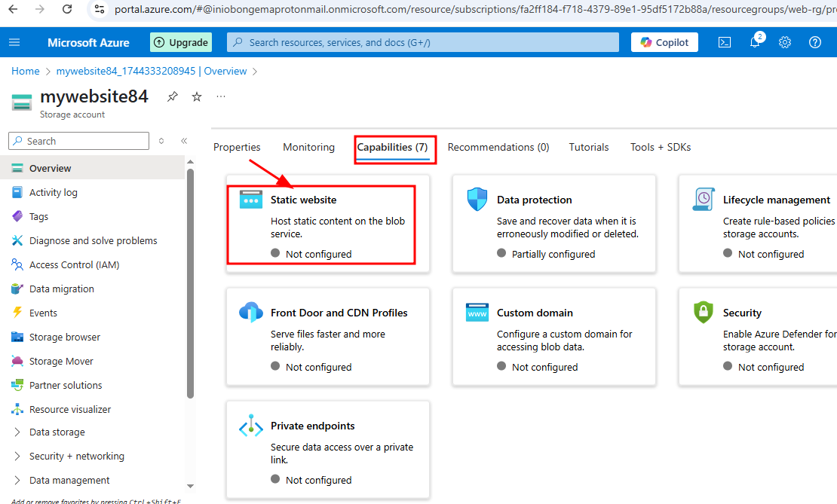Open Copilot from the top bar
This screenshot has height=504, width=837.
point(664,42)
